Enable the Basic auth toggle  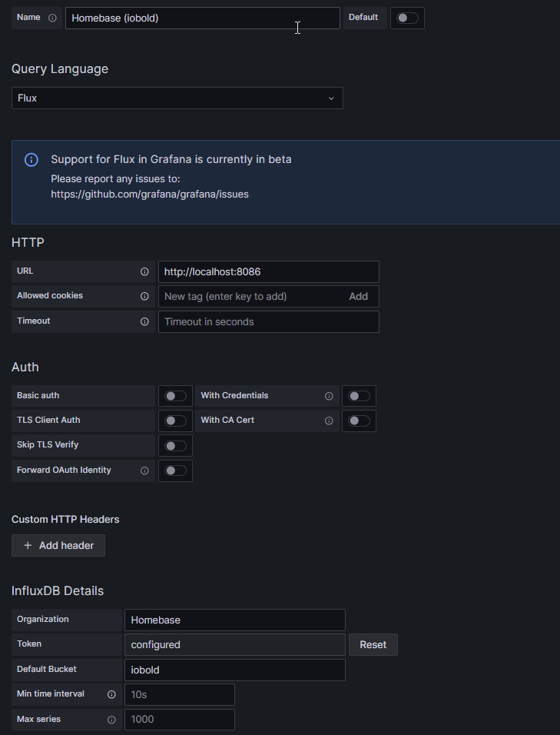(175, 396)
